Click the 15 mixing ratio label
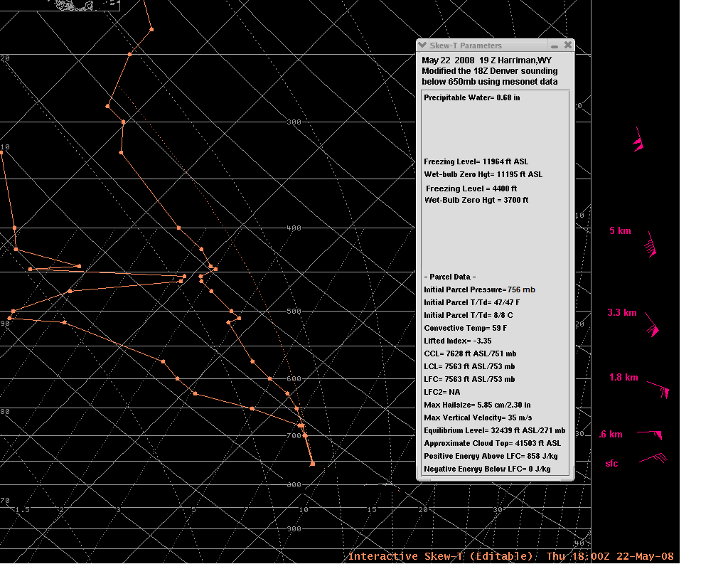This screenshot has width=728, height=569. click(x=372, y=510)
